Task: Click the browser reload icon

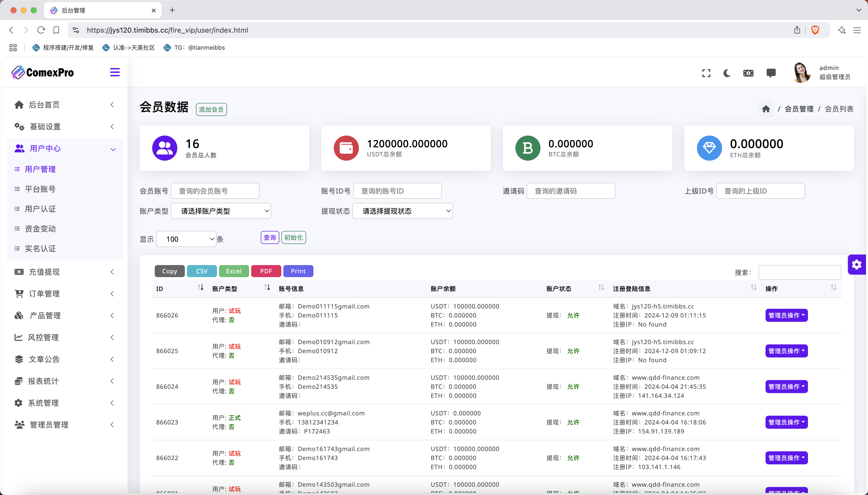Action: (41, 30)
